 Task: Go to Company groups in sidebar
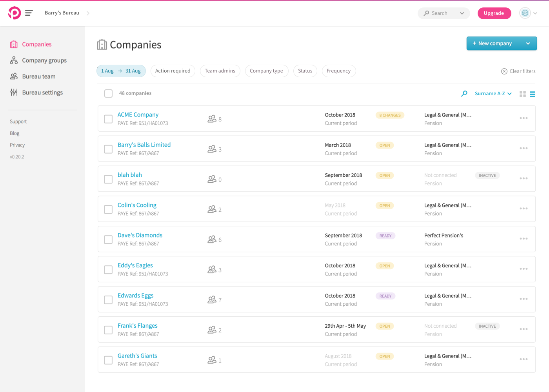click(x=44, y=60)
